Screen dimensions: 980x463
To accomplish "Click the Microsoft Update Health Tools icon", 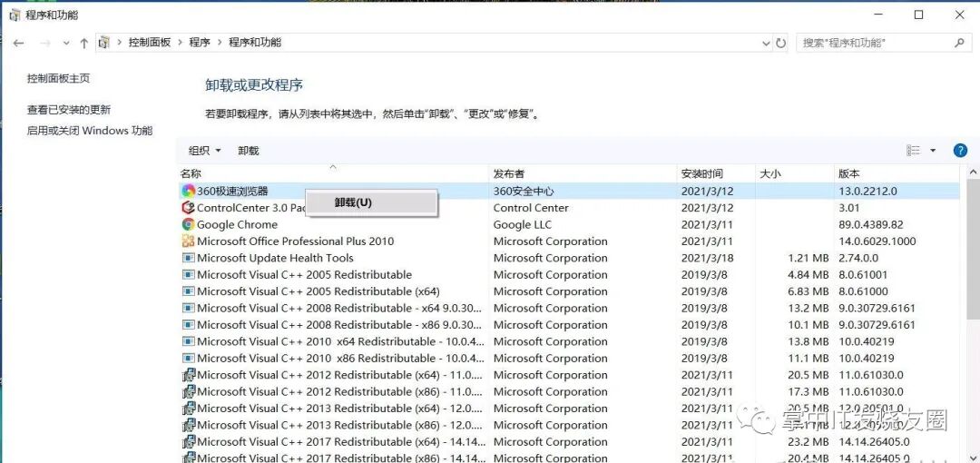I will pos(188,258).
